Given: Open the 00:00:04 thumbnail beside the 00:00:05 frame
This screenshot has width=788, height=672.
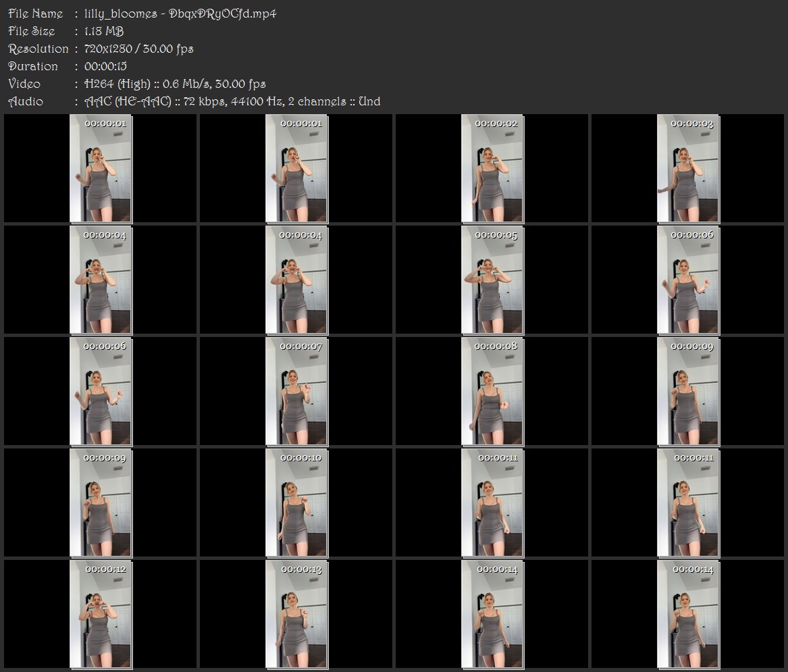Looking at the screenshot, I should (296, 280).
